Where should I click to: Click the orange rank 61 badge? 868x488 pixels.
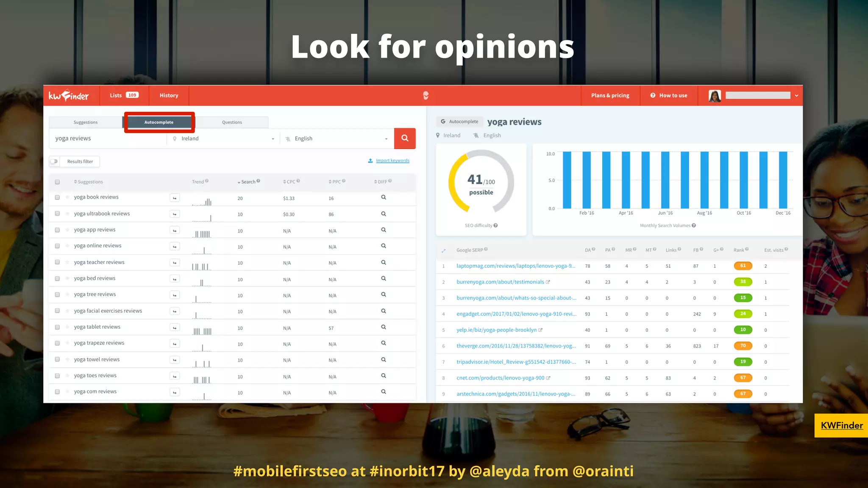click(x=743, y=266)
